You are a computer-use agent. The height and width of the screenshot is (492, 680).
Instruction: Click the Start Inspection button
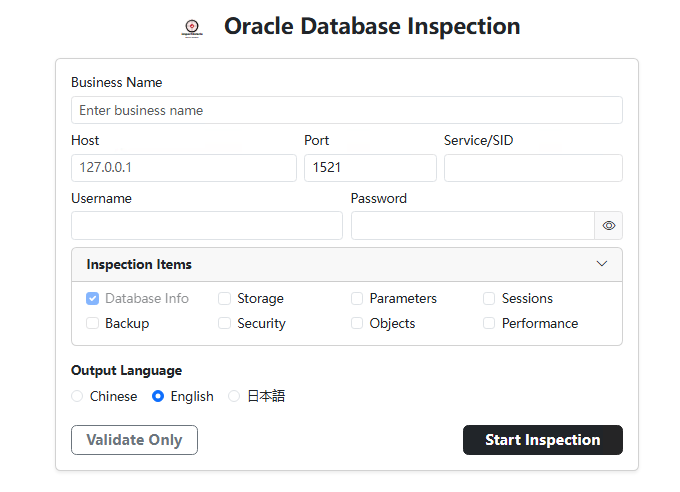tap(543, 440)
